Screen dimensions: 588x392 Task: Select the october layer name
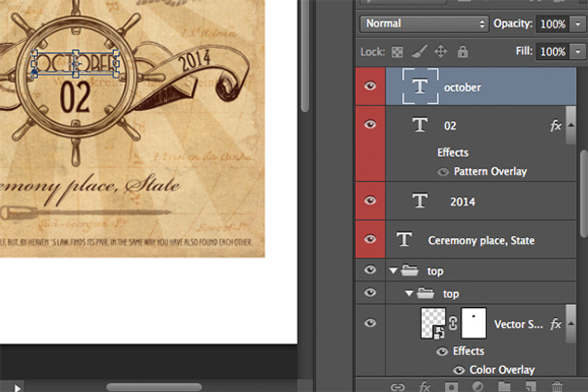tap(462, 87)
